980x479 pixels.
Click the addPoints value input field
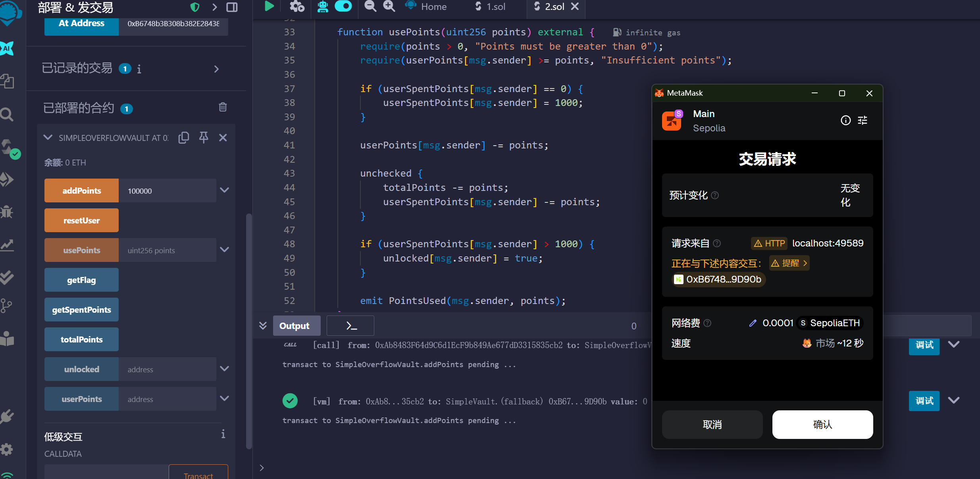click(x=167, y=191)
